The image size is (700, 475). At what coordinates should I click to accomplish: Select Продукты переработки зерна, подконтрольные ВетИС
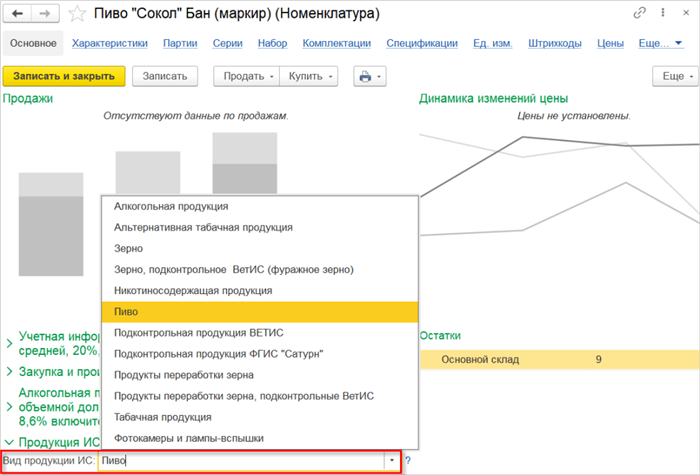click(260, 396)
